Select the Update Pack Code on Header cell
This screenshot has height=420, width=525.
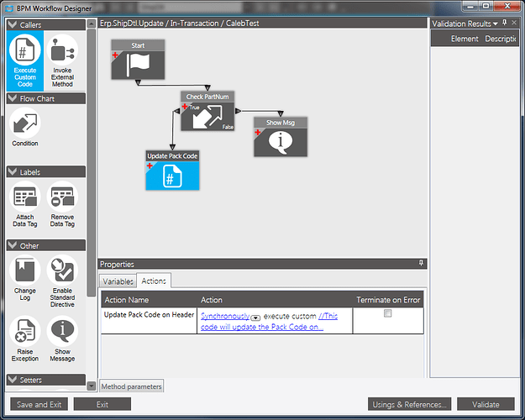point(150,321)
